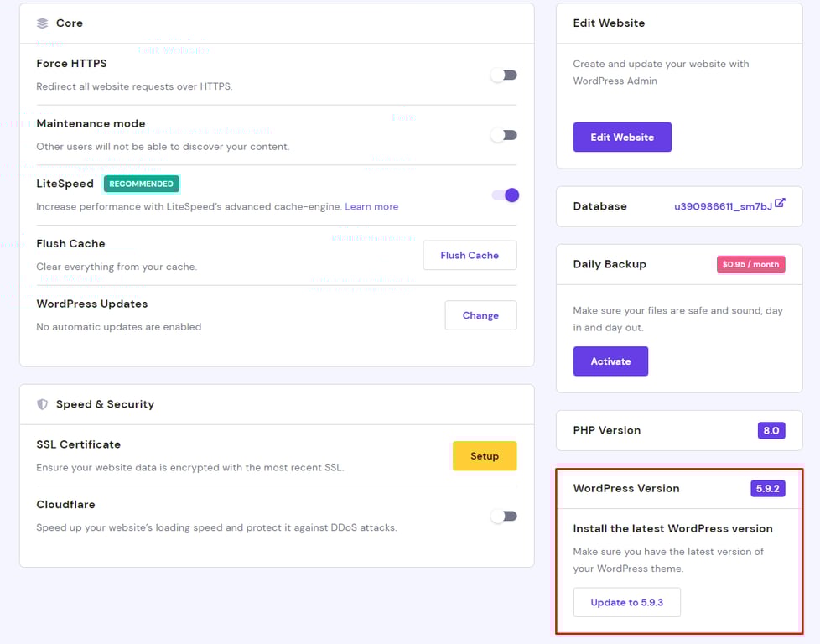820x644 pixels.
Task: Activate Daily Backup
Action: click(610, 361)
